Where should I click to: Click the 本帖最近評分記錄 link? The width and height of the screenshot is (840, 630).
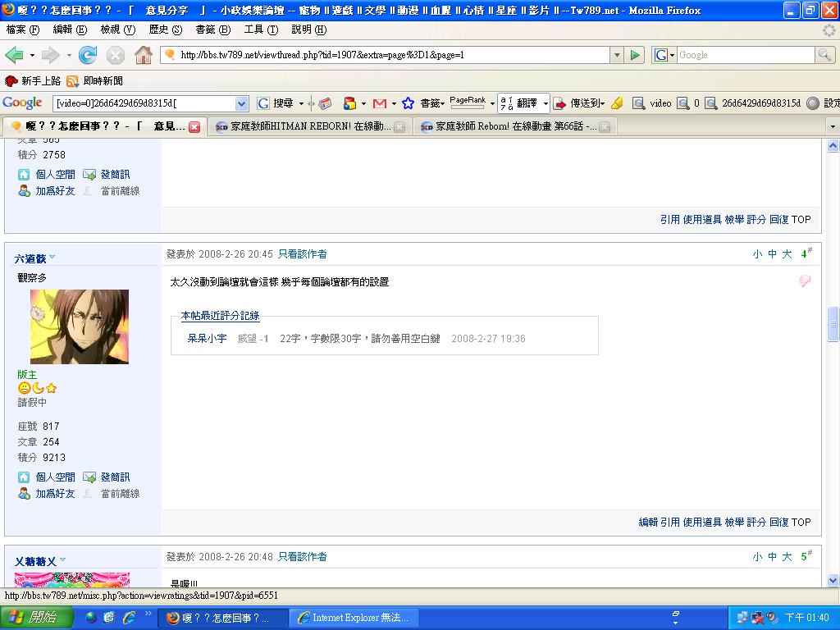pos(220,316)
